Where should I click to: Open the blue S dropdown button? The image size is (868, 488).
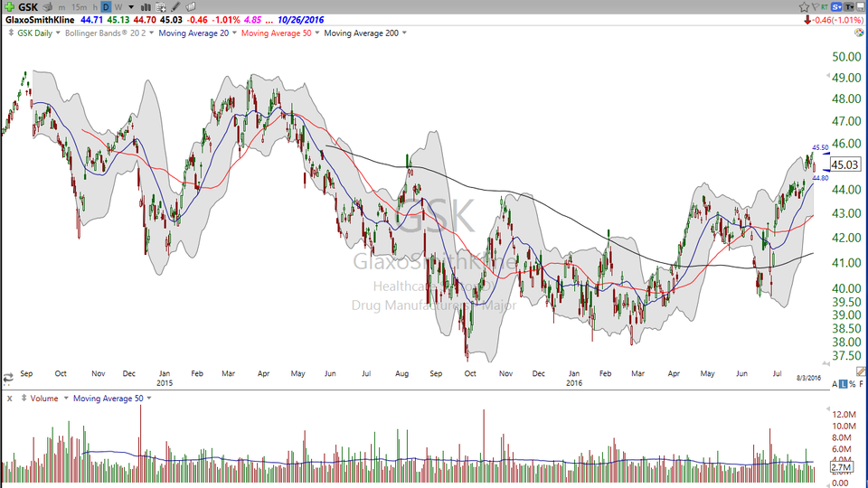[x=835, y=7]
